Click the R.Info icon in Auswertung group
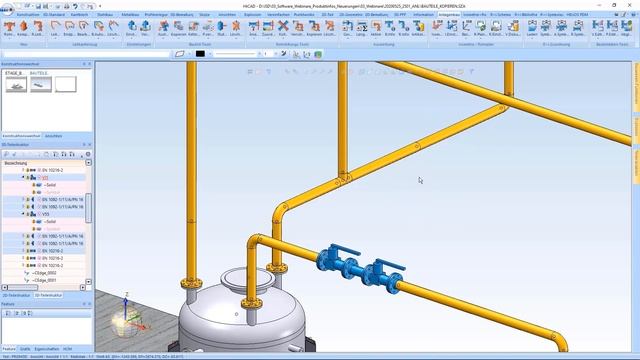The height and width of the screenshot is (360, 640). point(404,28)
